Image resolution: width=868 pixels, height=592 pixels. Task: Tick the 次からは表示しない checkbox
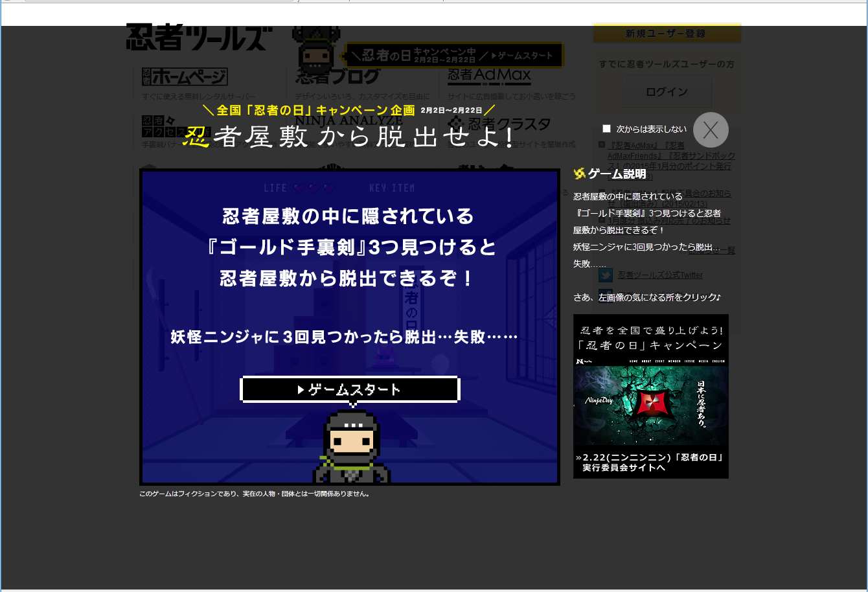click(606, 129)
